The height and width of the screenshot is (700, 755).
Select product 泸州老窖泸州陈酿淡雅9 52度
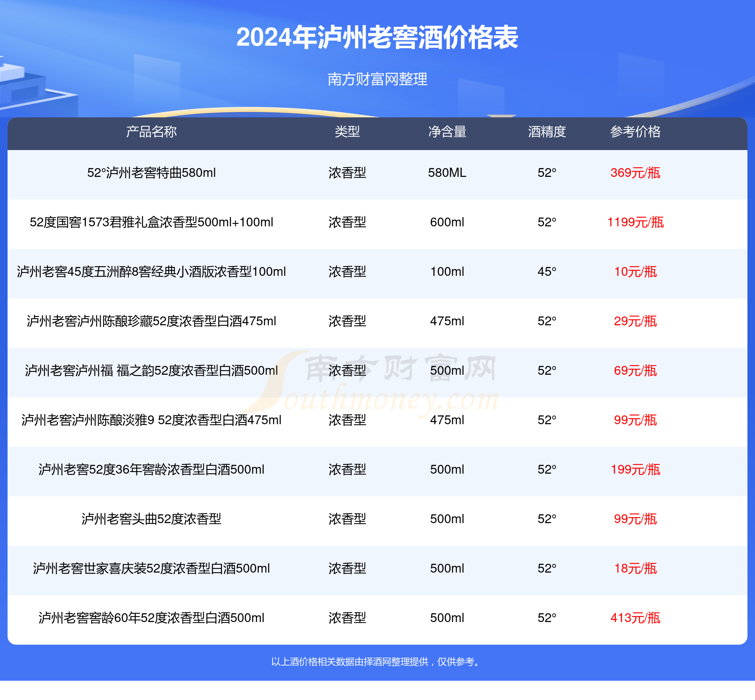coord(151,420)
